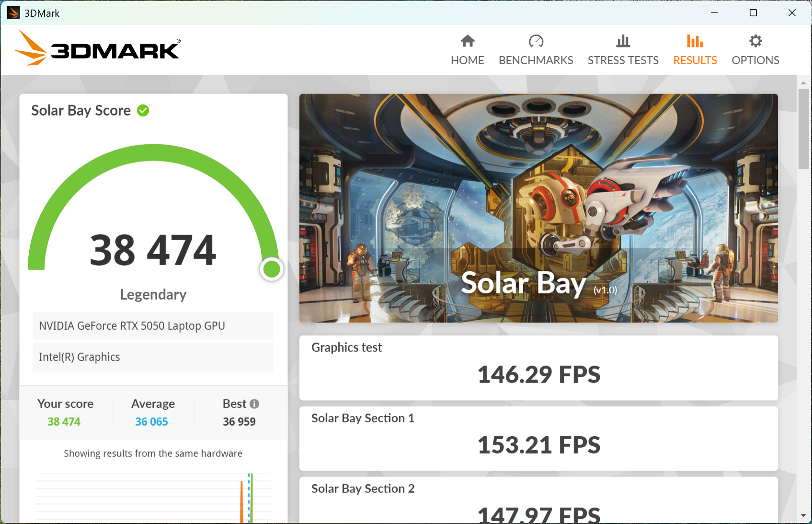
Task: Click the 38 474 main score number
Action: tap(153, 250)
